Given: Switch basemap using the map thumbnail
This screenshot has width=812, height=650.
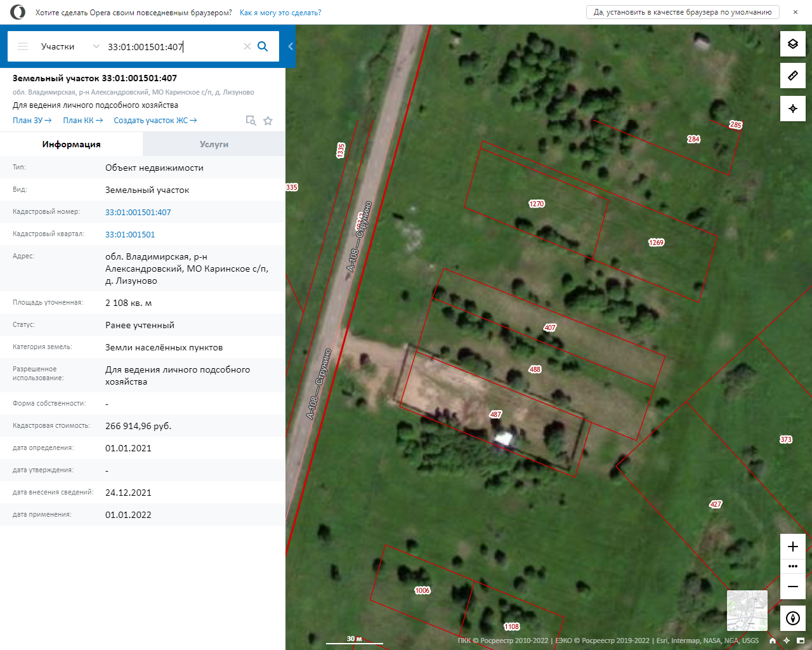Looking at the screenshot, I should point(747,610).
